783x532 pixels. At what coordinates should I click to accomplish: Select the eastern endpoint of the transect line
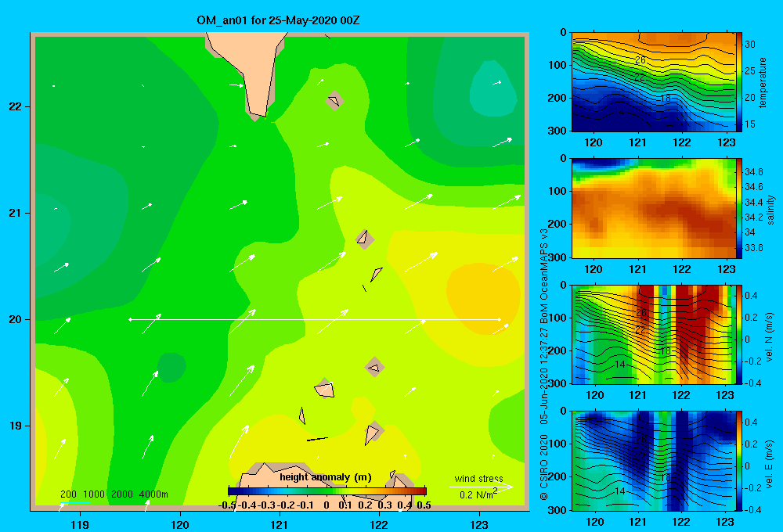click(500, 319)
